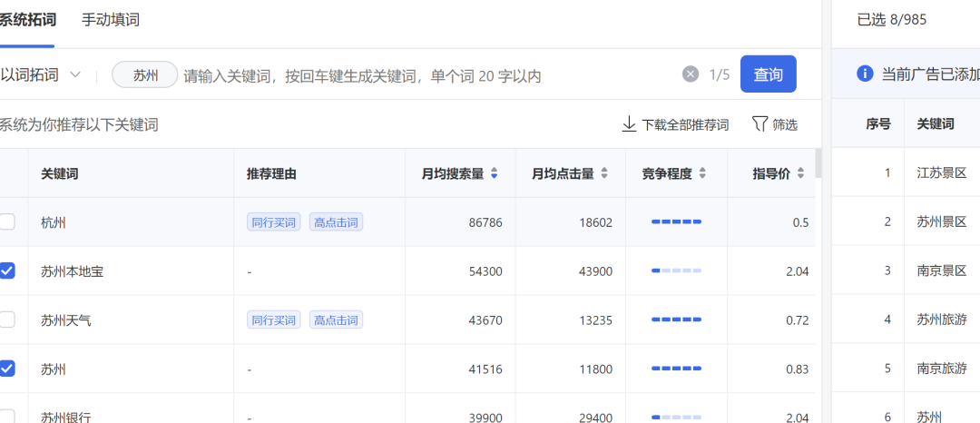980x423 pixels.
Task: Click the 已选 8/985 counter
Action: coord(892,20)
